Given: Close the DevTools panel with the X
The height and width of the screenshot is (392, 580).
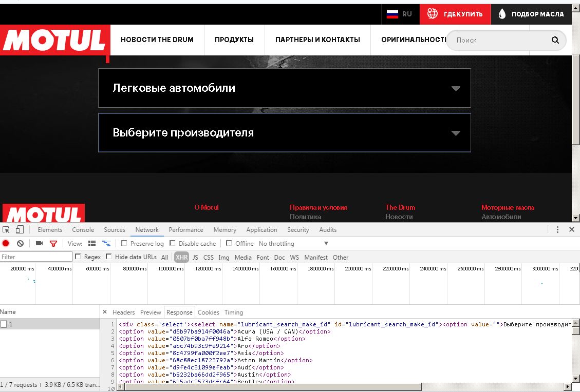Looking at the screenshot, I should coord(571,229).
